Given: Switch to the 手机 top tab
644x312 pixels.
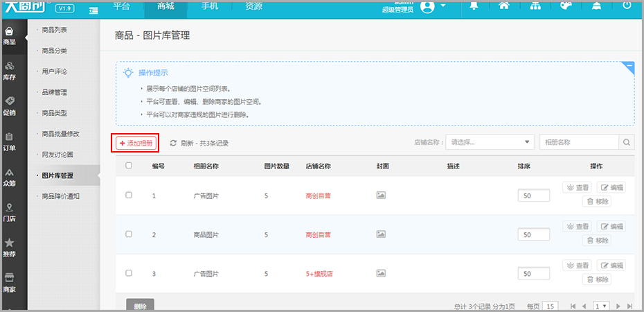Looking at the screenshot, I should click(209, 6).
